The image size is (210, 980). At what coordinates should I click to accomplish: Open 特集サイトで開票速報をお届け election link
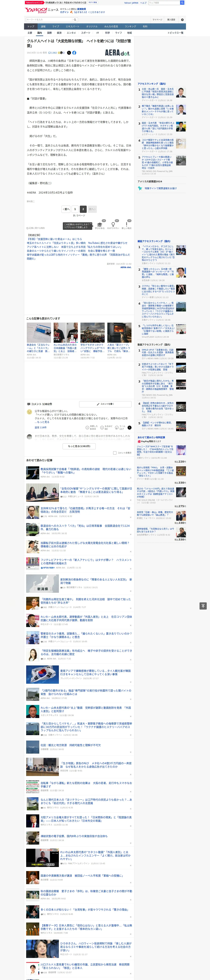pos(160,188)
